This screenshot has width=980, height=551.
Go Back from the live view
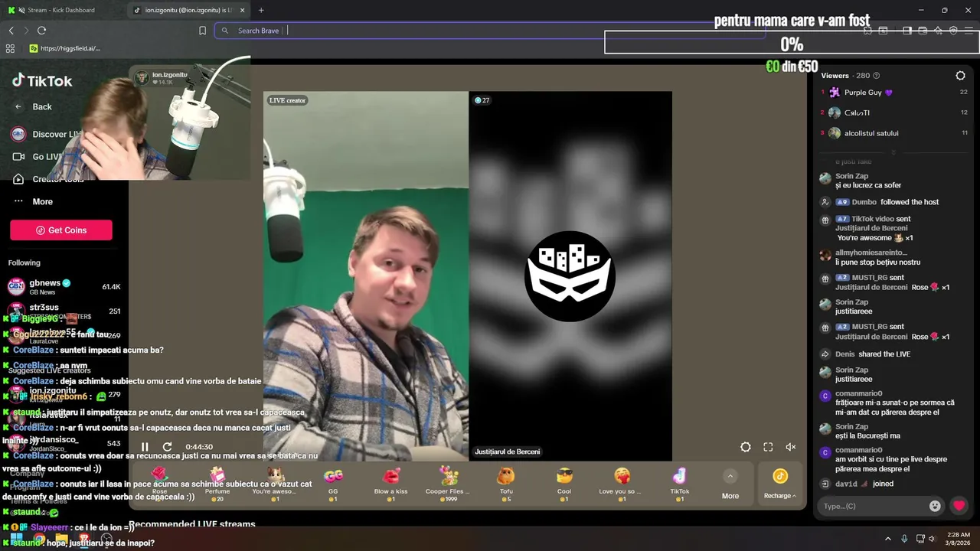pyautogui.click(x=34, y=106)
